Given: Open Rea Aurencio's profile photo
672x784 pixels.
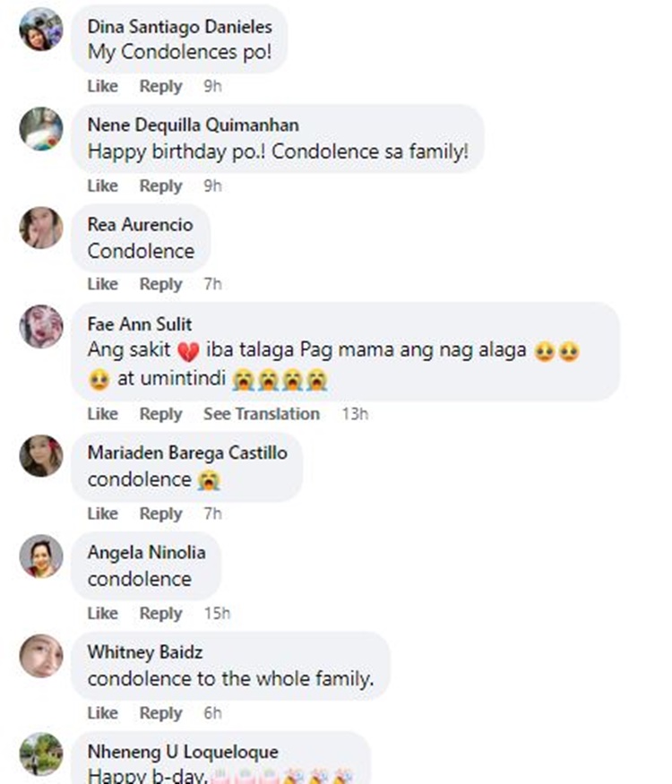Looking at the screenshot, I should [41, 228].
